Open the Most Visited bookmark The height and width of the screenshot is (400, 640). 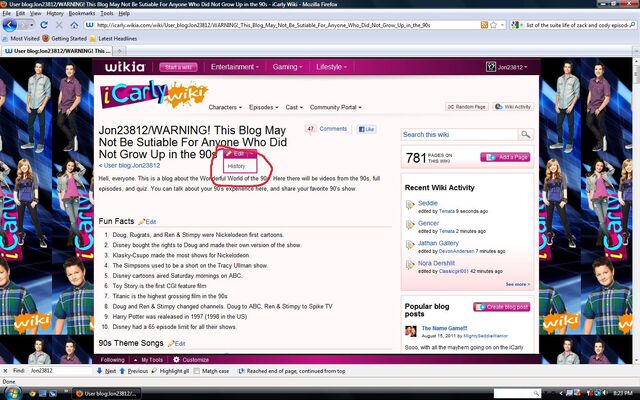[x=21, y=38]
